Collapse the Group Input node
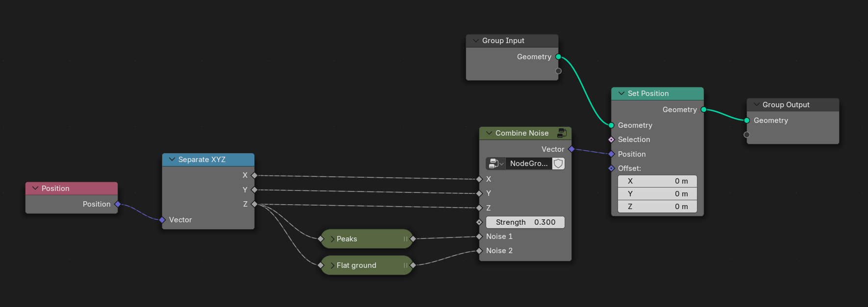The image size is (868, 307). [x=475, y=41]
